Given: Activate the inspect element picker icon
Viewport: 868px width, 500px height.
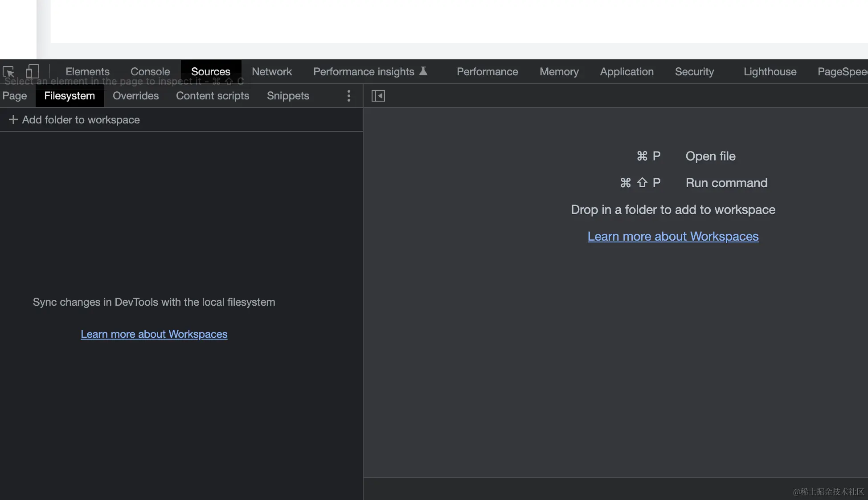Looking at the screenshot, I should [x=8, y=71].
